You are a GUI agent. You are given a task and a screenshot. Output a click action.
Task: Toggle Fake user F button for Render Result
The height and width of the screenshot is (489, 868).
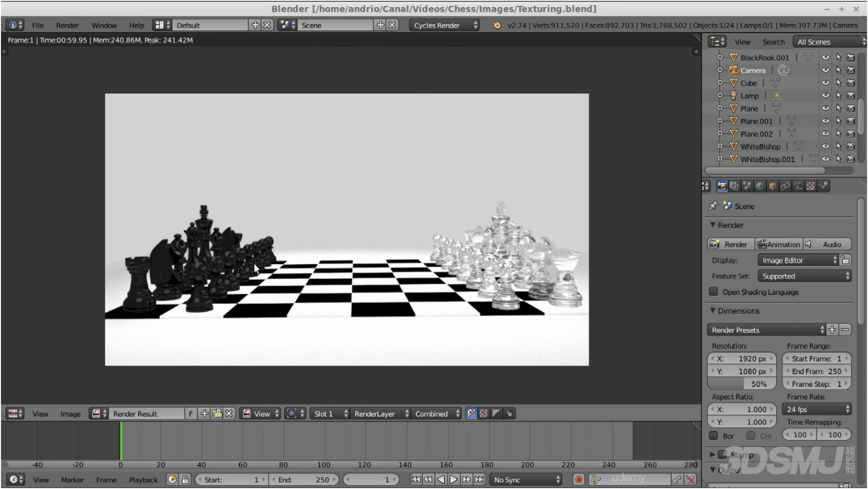pos(190,413)
